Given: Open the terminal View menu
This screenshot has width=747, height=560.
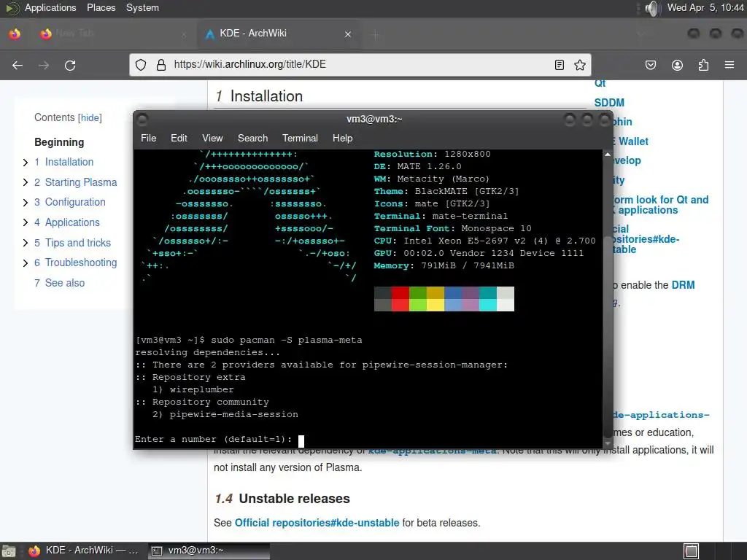Looking at the screenshot, I should [212, 138].
